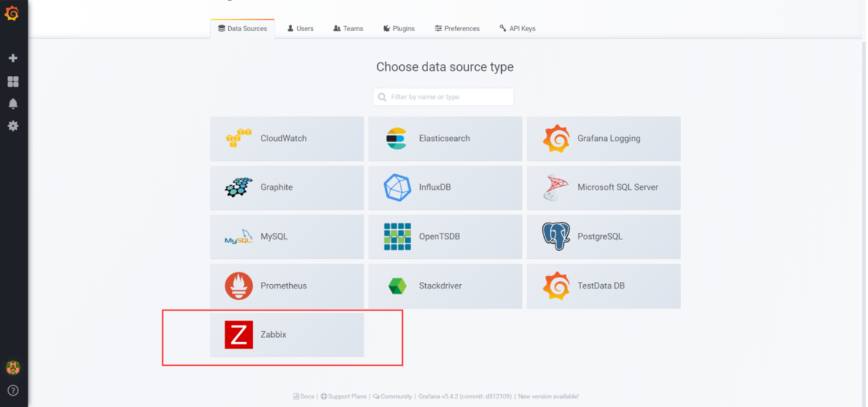
Task: Pick the Graphite data source name
Action: click(276, 188)
